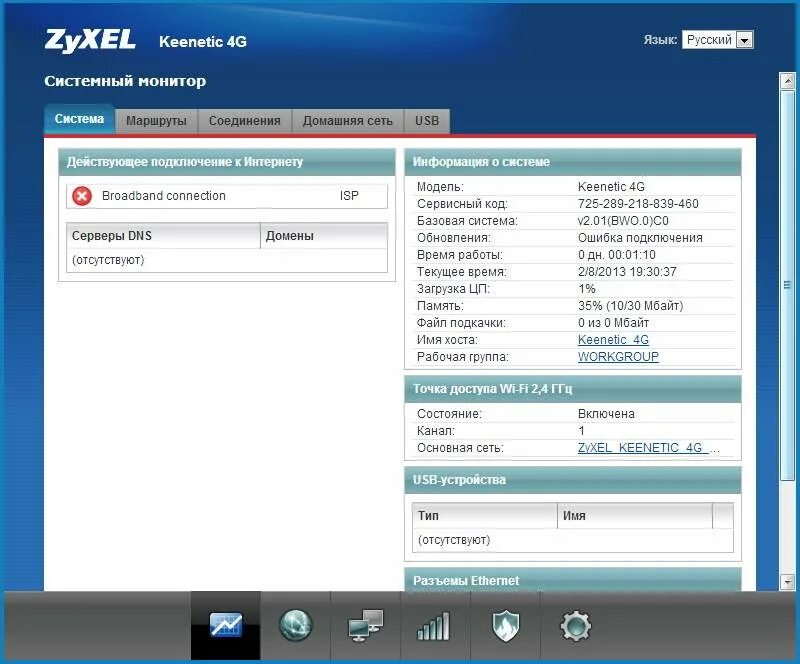The height and width of the screenshot is (664, 800).
Task: Switch to the Система tab
Action: click(79, 119)
